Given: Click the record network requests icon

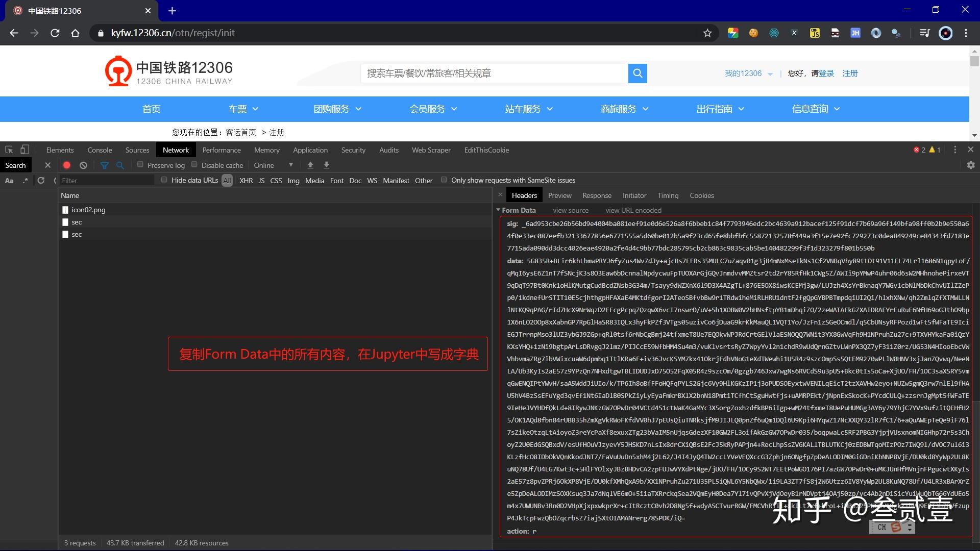Looking at the screenshot, I should [67, 165].
